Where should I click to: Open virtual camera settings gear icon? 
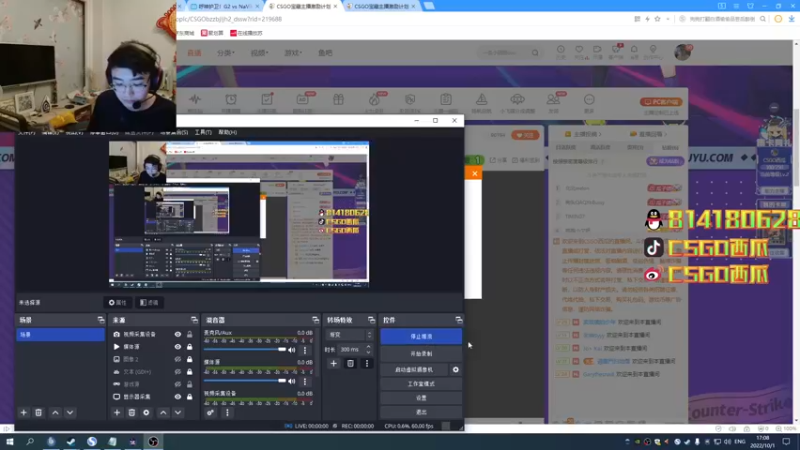(456, 369)
